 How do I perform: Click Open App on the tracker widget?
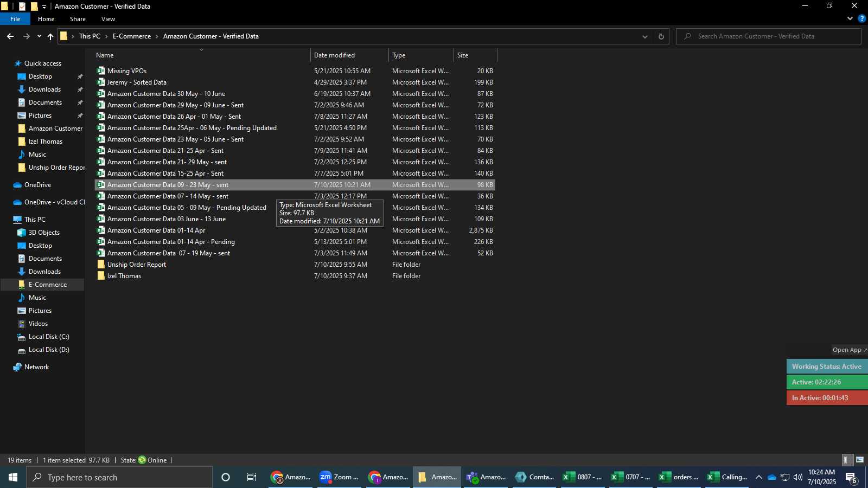click(850, 350)
